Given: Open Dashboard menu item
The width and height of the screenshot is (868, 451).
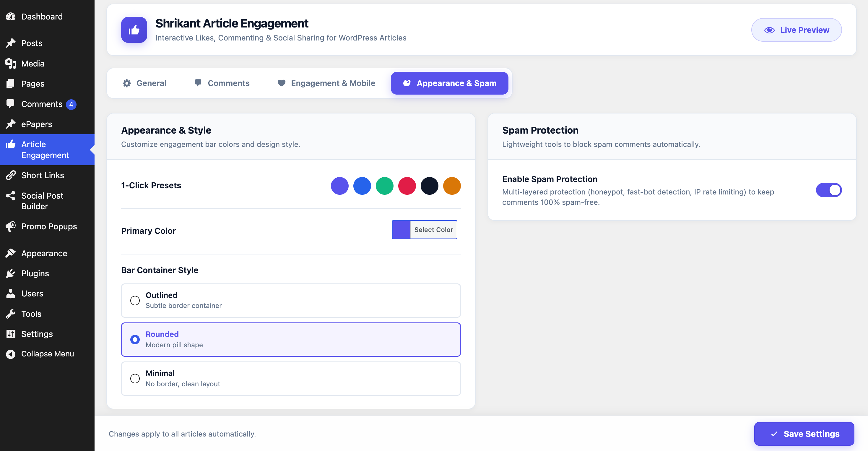Looking at the screenshot, I should pos(47,17).
